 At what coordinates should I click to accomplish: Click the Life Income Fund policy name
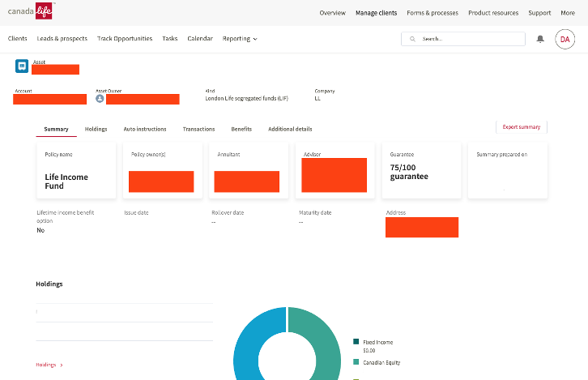[x=66, y=181]
